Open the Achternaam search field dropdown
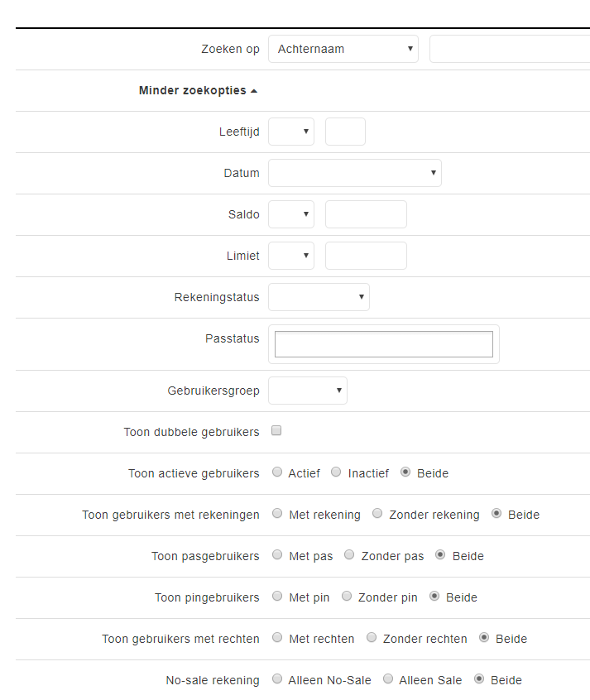 click(343, 49)
